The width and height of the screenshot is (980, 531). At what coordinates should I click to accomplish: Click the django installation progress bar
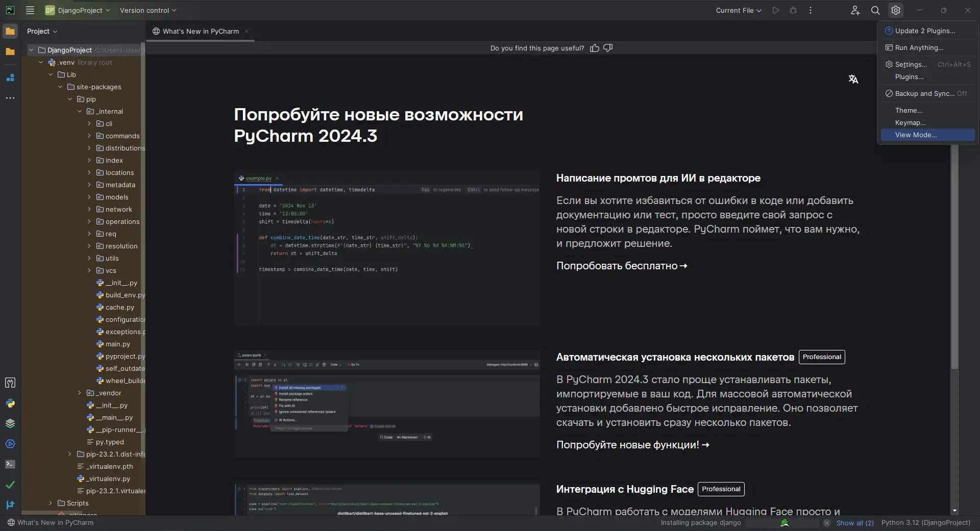(x=785, y=523)
